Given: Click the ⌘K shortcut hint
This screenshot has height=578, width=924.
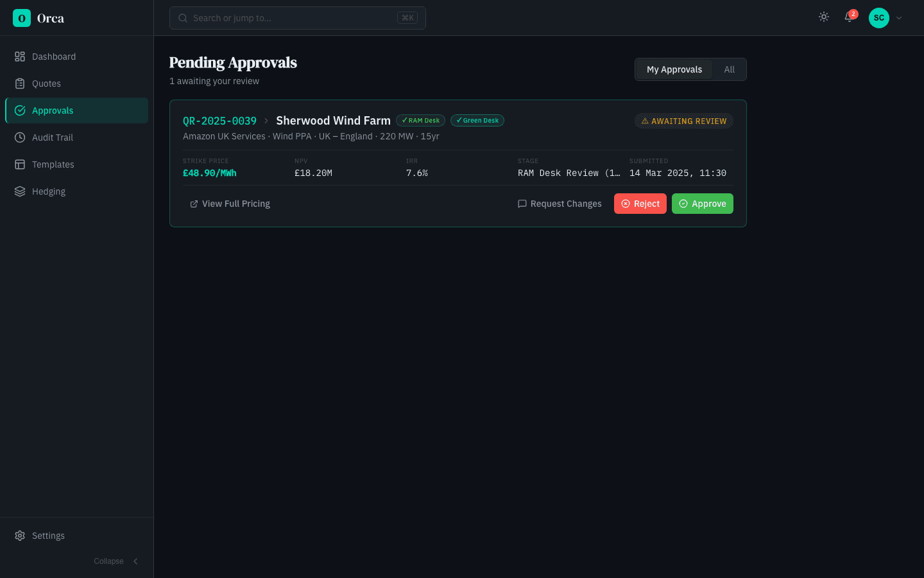Looking at the screenshot, I should coord(407,18).
